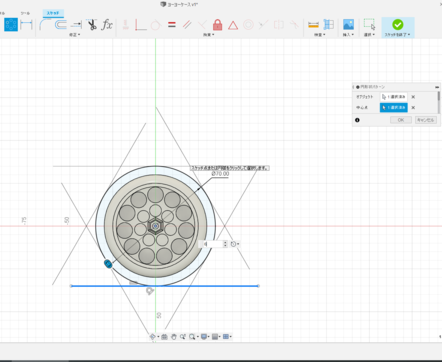The image size is (442, 362).
Task: Open viewports layout icon
Action: (226, 337)
